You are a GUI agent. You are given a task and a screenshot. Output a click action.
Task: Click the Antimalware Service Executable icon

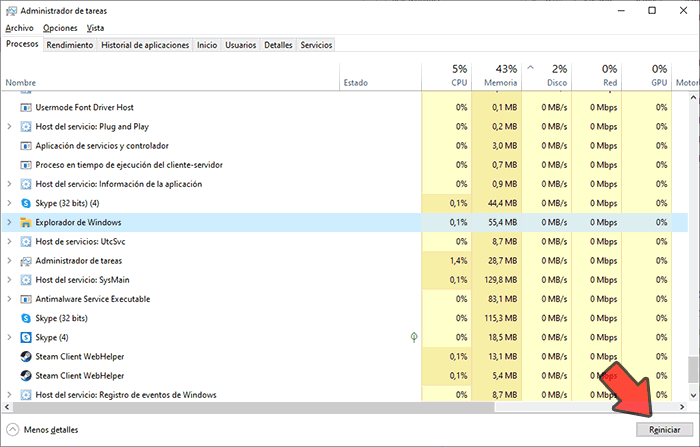pyautogui.click(x=25, y=298)
